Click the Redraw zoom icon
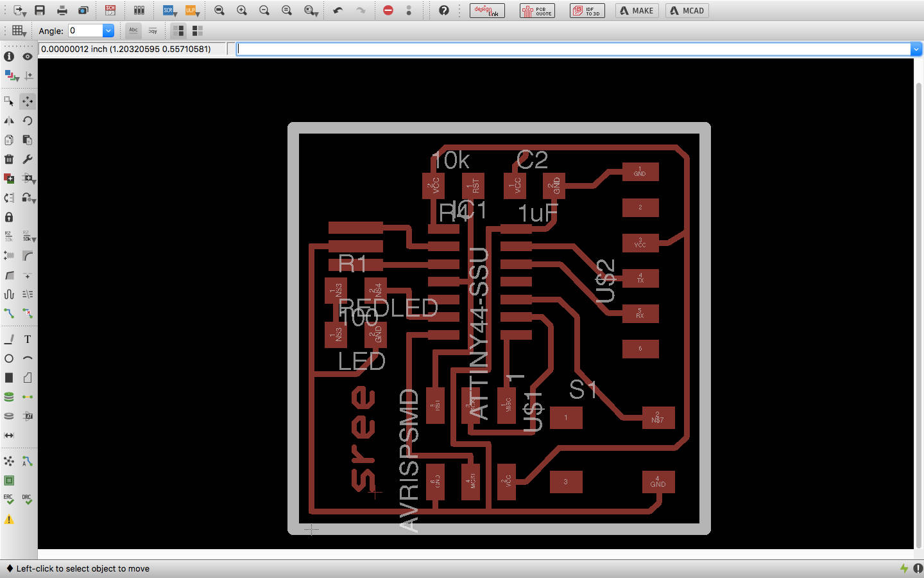 point(287,10)
